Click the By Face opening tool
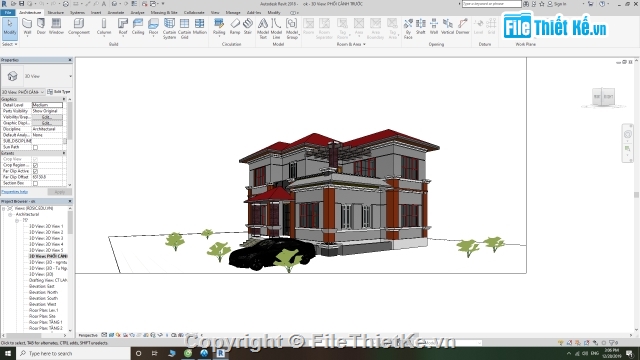The image size is (640, 360). [x=408, y=29]
